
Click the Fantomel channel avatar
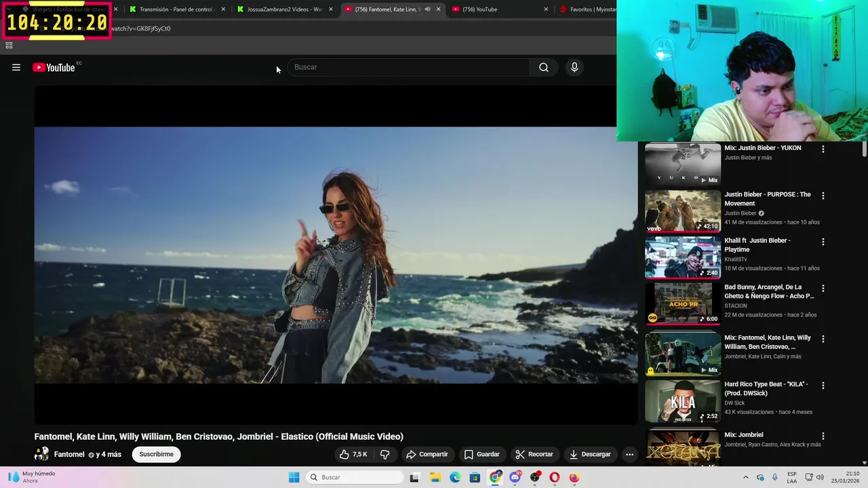[x=42, y=454]
